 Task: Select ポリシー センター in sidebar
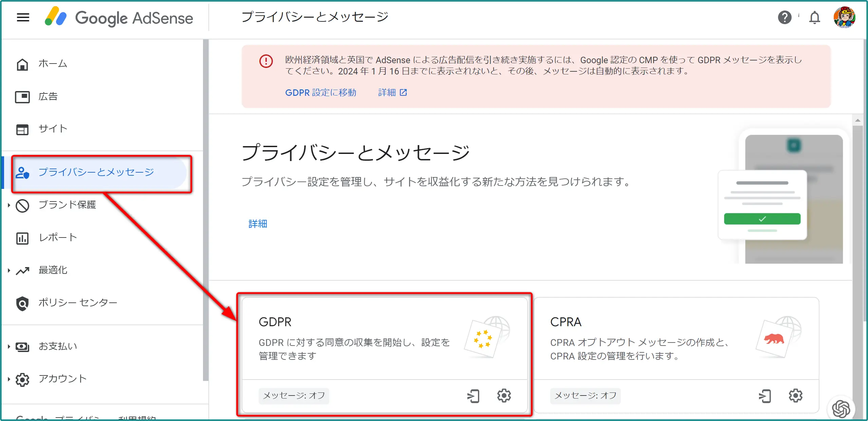(x=77, y=303)
